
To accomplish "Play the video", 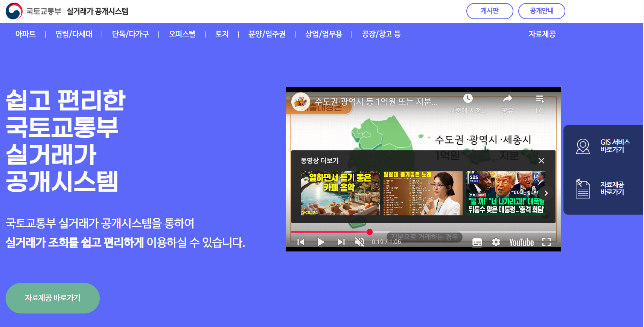I will click(x=321, y=242).
